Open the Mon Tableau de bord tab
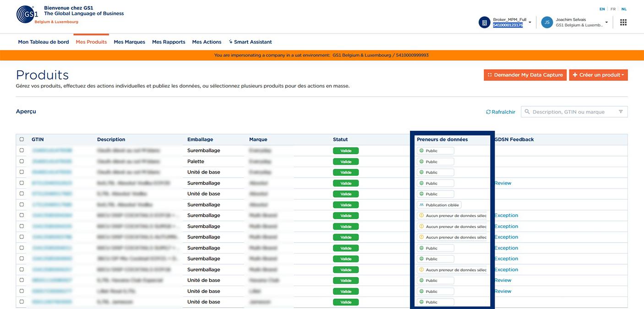The image size is (644, 309). (x=44, y=42)
